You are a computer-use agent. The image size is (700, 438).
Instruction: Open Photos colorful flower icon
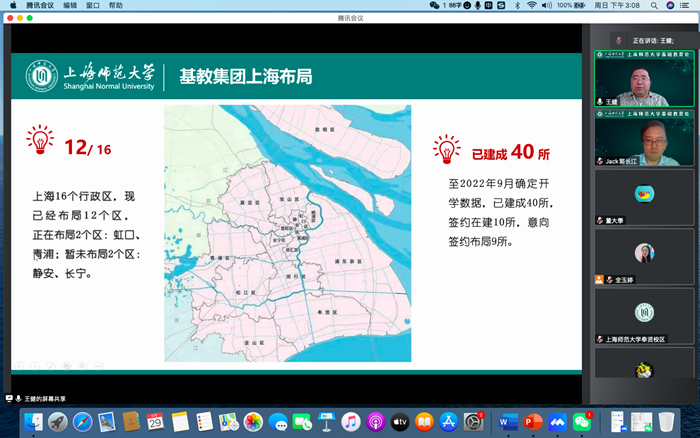pos(253,422)
